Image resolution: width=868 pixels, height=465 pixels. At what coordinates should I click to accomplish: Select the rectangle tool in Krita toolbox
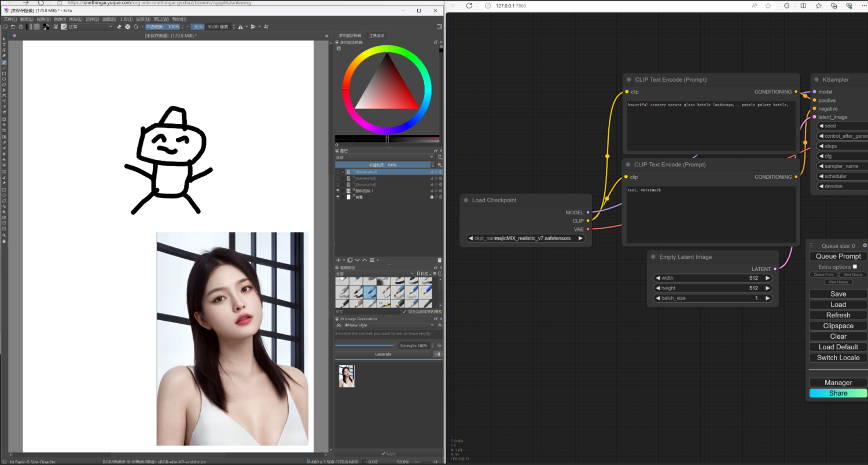click(4, 74)
